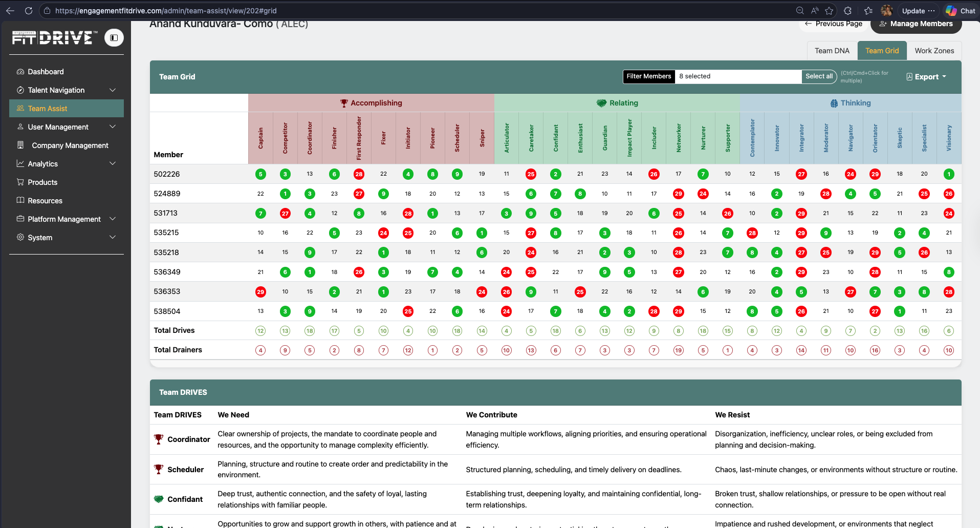Image resolution: width=980 pixels, height=528 pixels.
Task: Click the handshake icon next to Confidant drive
Action: [159, 499]
